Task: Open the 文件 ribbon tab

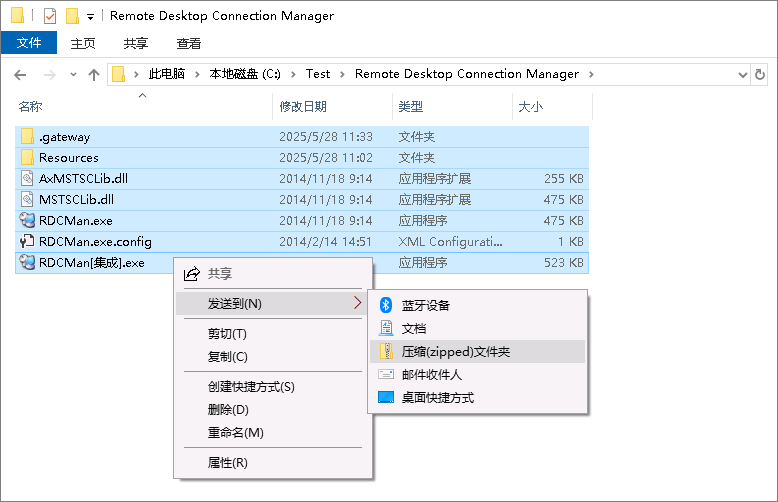Action: tap(29, 43)
